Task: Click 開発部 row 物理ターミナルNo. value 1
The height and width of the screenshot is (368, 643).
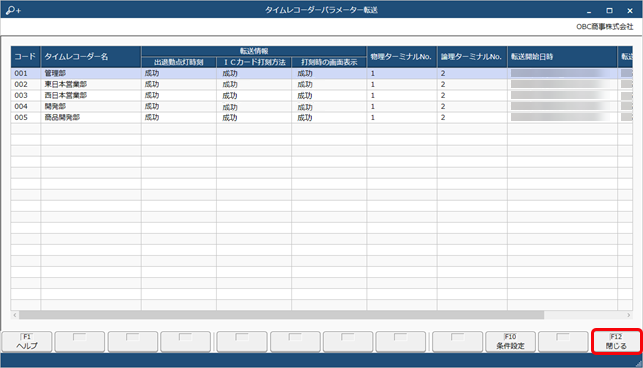Action: 402,107
